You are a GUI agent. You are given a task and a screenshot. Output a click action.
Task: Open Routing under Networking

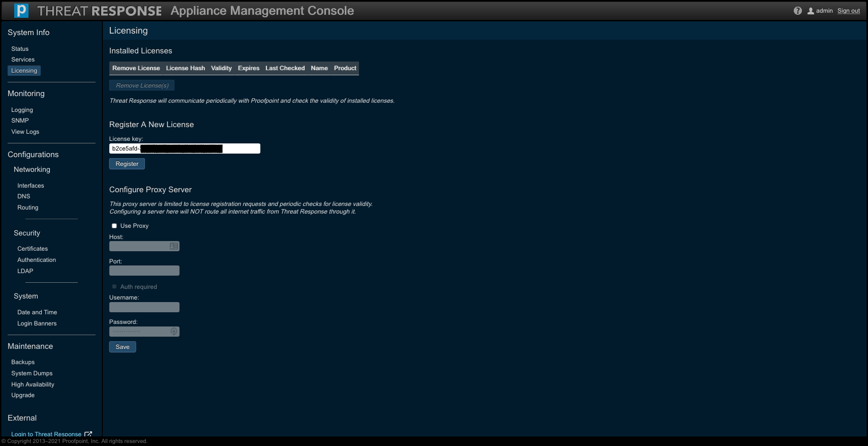click(x=27, y=207)
